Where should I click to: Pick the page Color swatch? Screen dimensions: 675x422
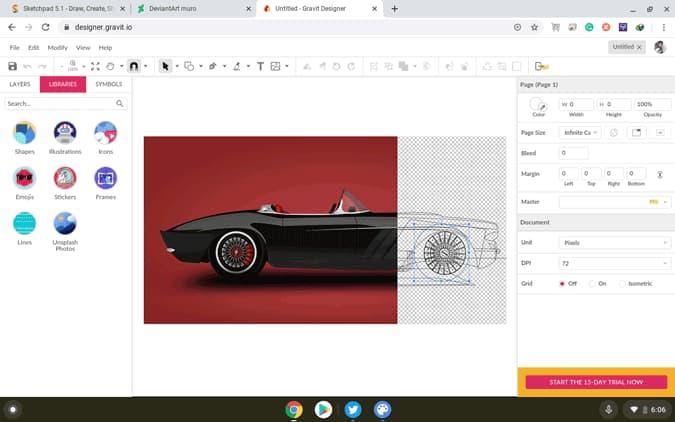click(537, 104)
